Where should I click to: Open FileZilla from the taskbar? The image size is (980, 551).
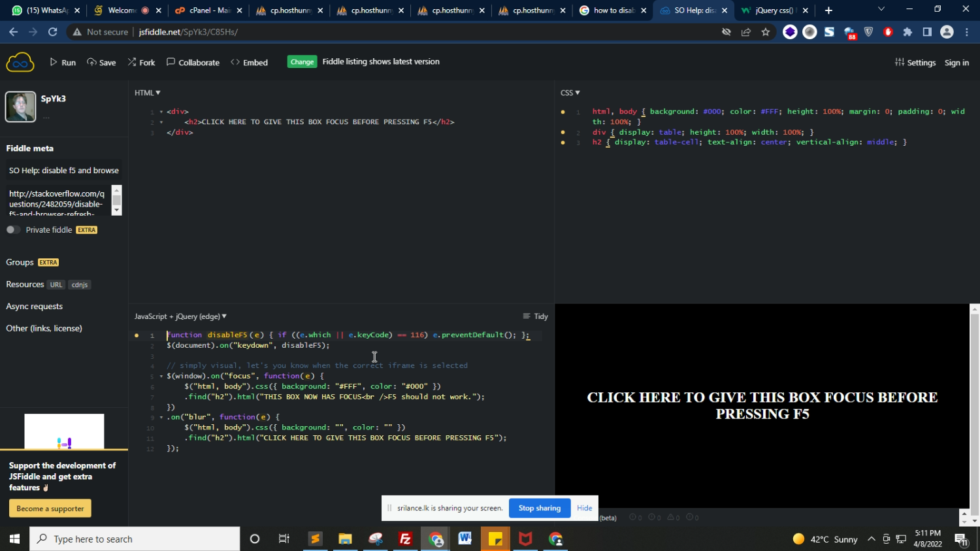pyautogui.click(x=405, y=539)
